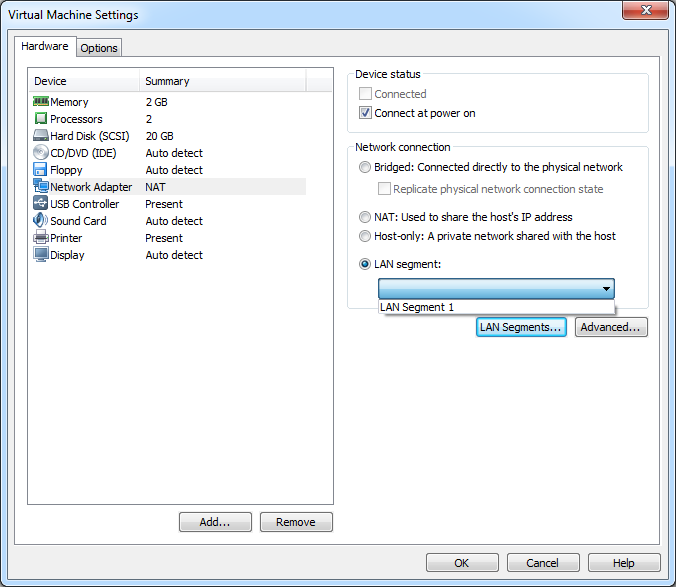Screen dimensions: 676x587
Task: Select NAT network connection option
Action: pyautogui.click(x=365, y=217)
